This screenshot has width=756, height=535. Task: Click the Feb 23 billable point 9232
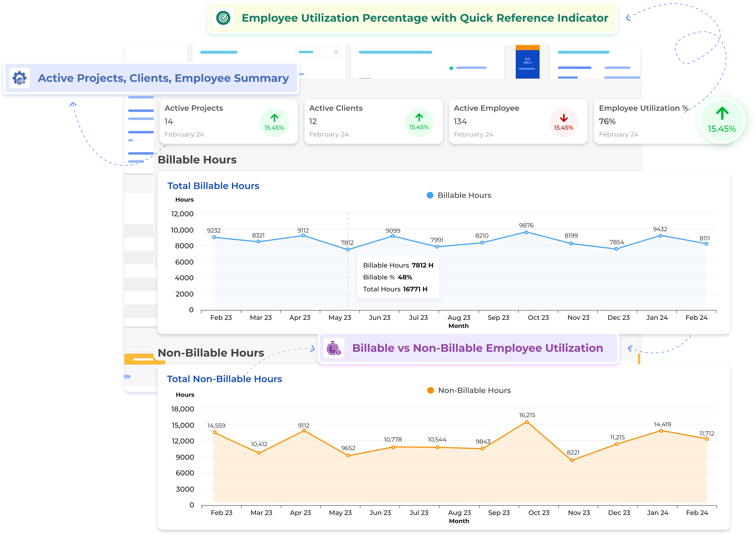tap(214, 237)
